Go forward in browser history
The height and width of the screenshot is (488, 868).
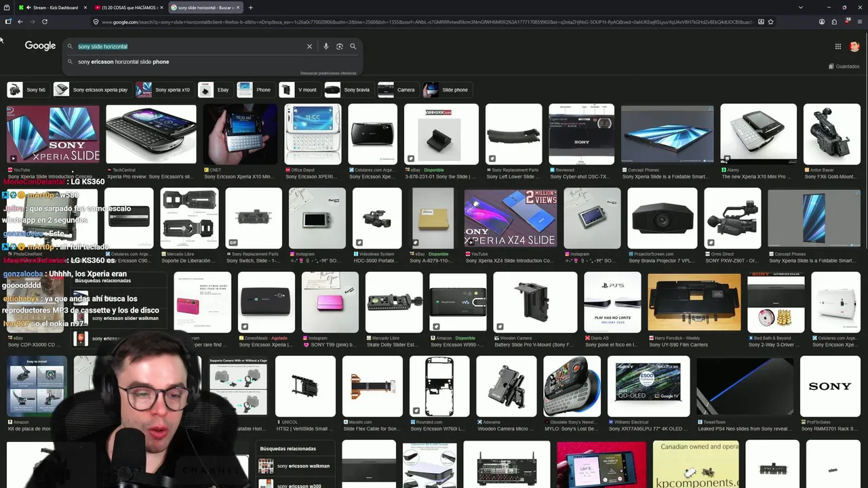(33, 22)
